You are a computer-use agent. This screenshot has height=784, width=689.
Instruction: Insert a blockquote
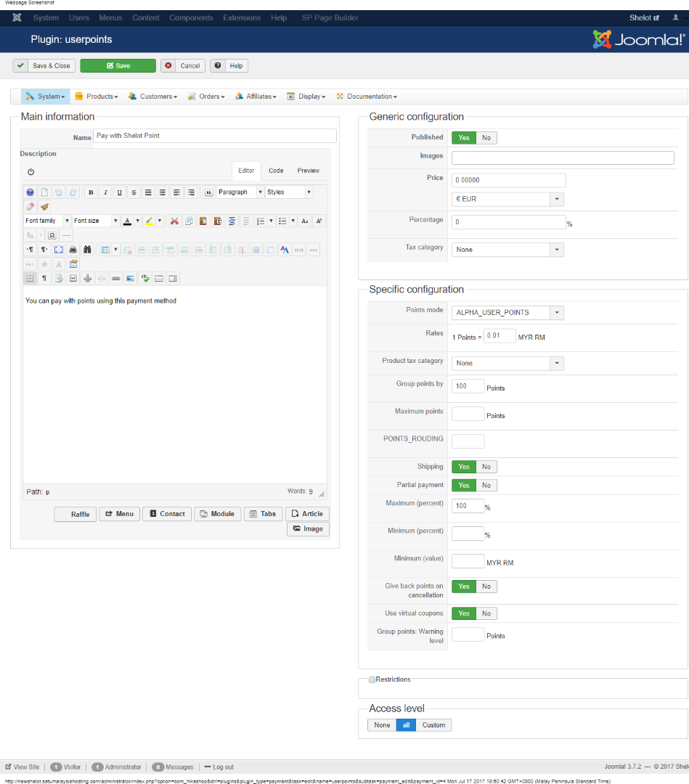[x=209, y=192]
